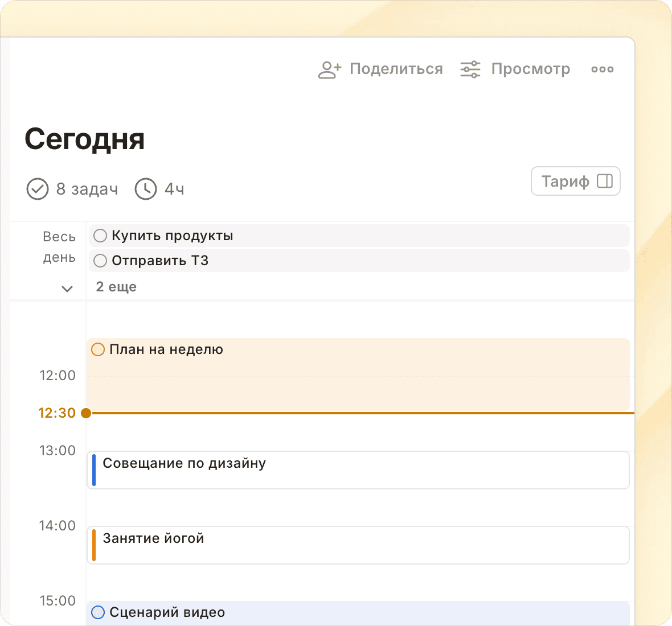Tick the Сценарий видео task circle
Image resolution: width=672 pixels, height=626 pixels.
[98, 612]
